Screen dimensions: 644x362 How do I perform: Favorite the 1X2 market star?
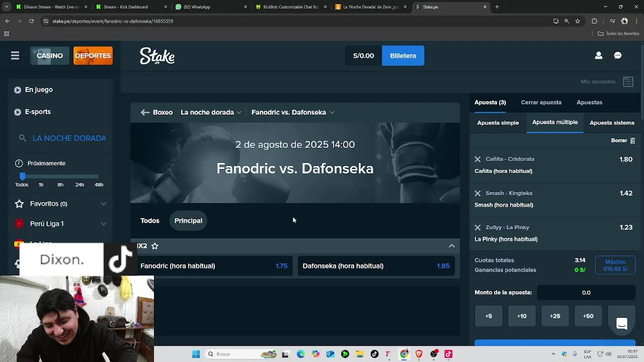[155, 246]
